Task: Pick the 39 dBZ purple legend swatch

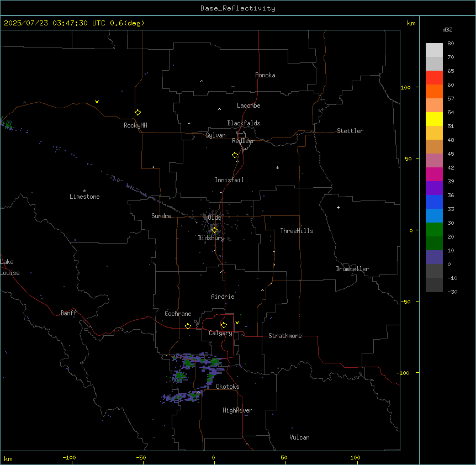Action: (434, 188)
